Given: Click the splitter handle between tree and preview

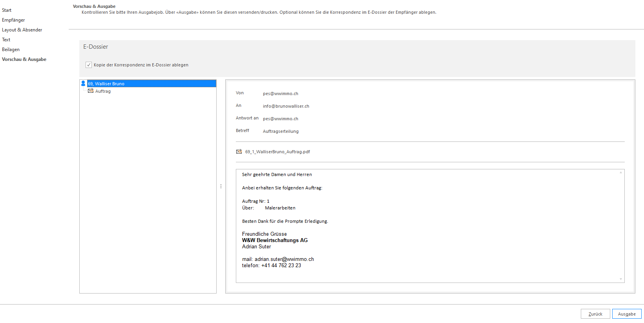Looking at the screenshot, I should click(221, 186).
